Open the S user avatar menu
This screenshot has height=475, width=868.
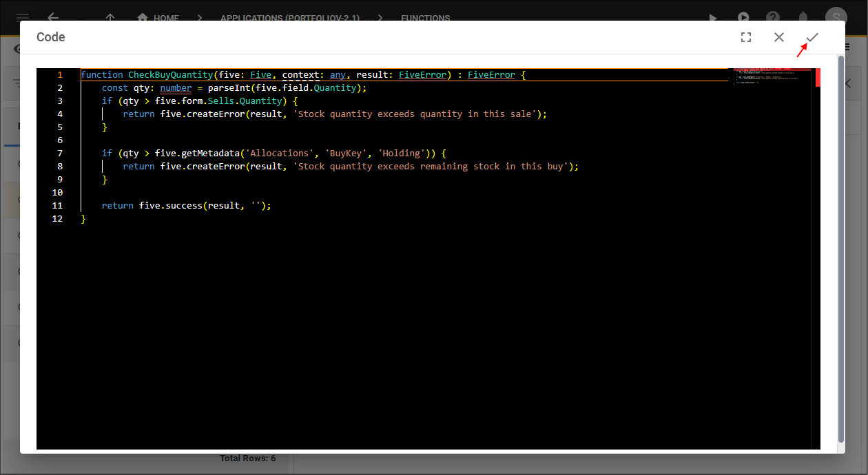coord(836,18)
